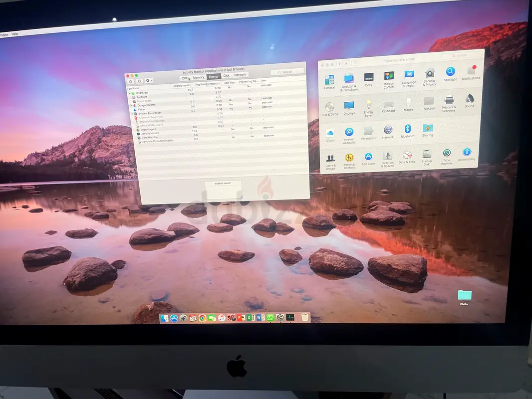This screenshot has width=532, height=399.
Task: Open Help menu in menu bar
Action: pos(14,34)
